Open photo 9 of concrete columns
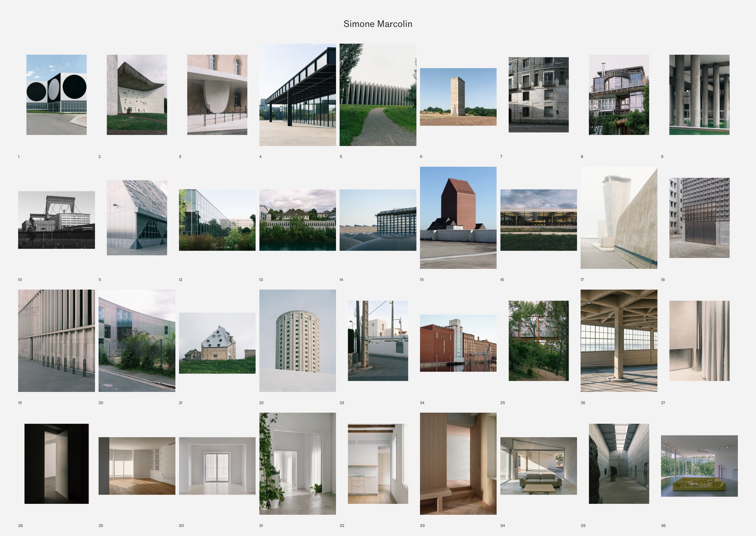The width and height of the screenshot is (756, 536). click(699, 95)
